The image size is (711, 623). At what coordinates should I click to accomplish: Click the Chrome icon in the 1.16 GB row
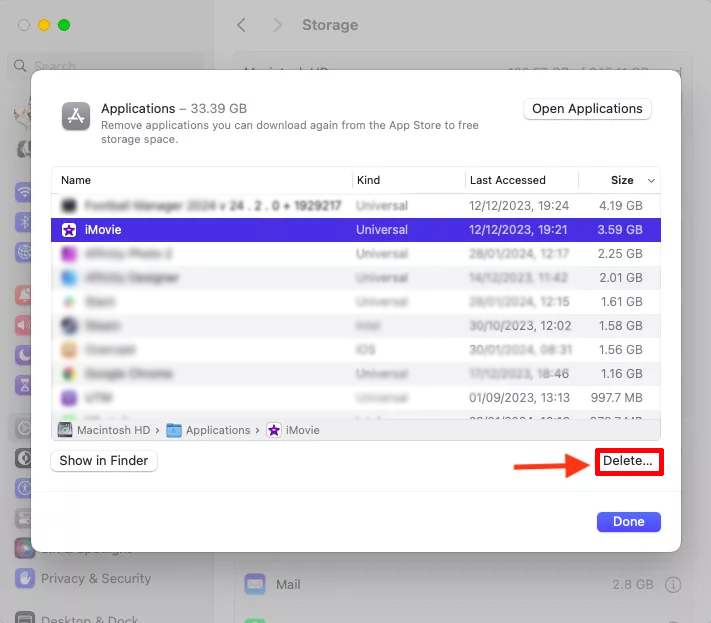coord(69,374)
